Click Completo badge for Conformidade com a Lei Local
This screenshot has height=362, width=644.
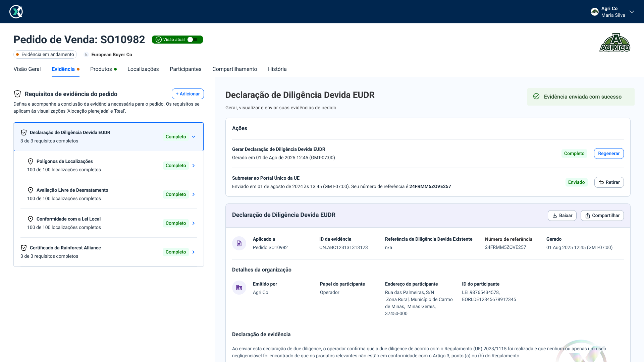(176, 223)
